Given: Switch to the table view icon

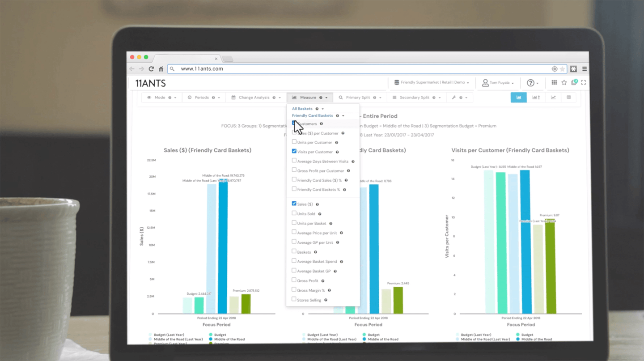Looking at the screenshot, I should pos(569,98).
